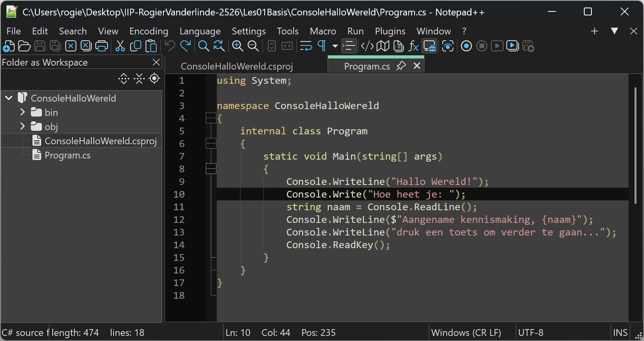Pin the Program.cs tab
The width and height of the screenshot is (644, 341).
[x=401, y=66]
